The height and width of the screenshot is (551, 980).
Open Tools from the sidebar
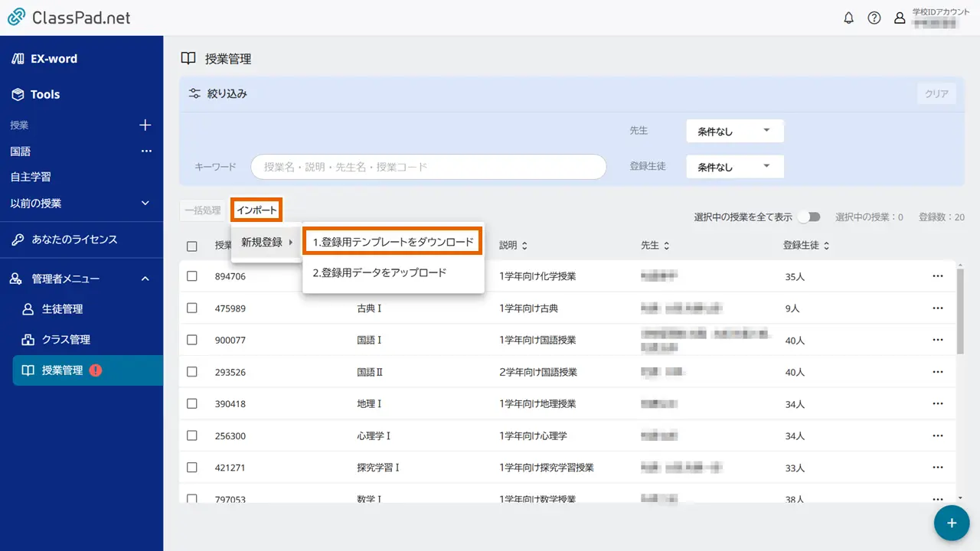(x=45, y=94)
